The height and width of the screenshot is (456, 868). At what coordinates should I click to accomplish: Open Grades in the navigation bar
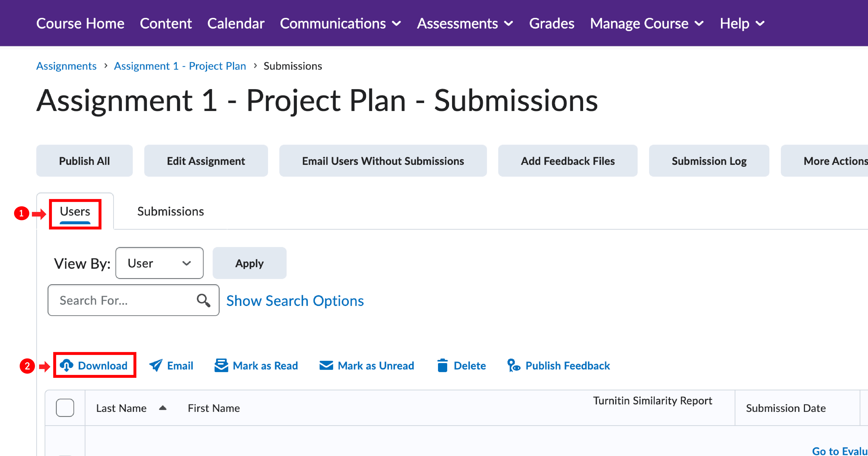[551, 23]
